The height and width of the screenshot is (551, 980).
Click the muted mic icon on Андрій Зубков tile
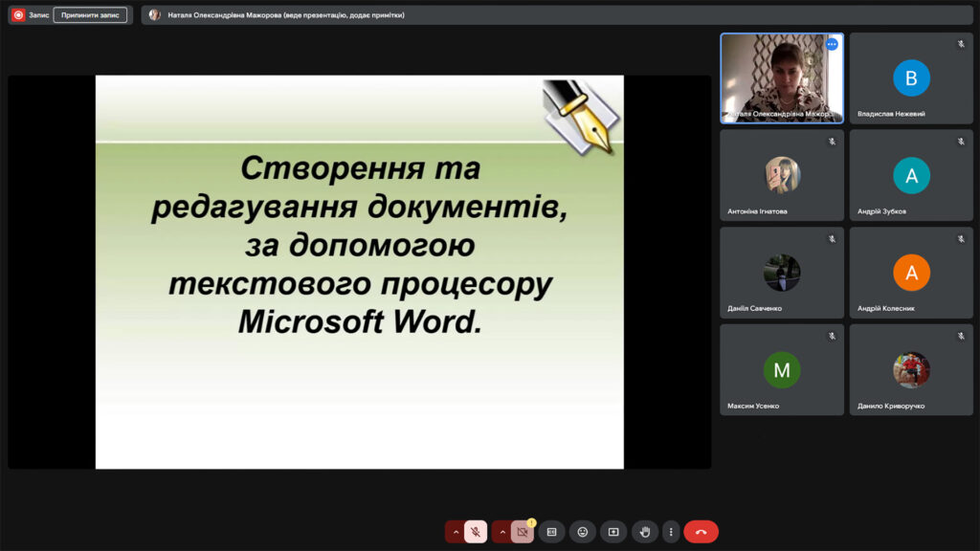pos(961,142)
